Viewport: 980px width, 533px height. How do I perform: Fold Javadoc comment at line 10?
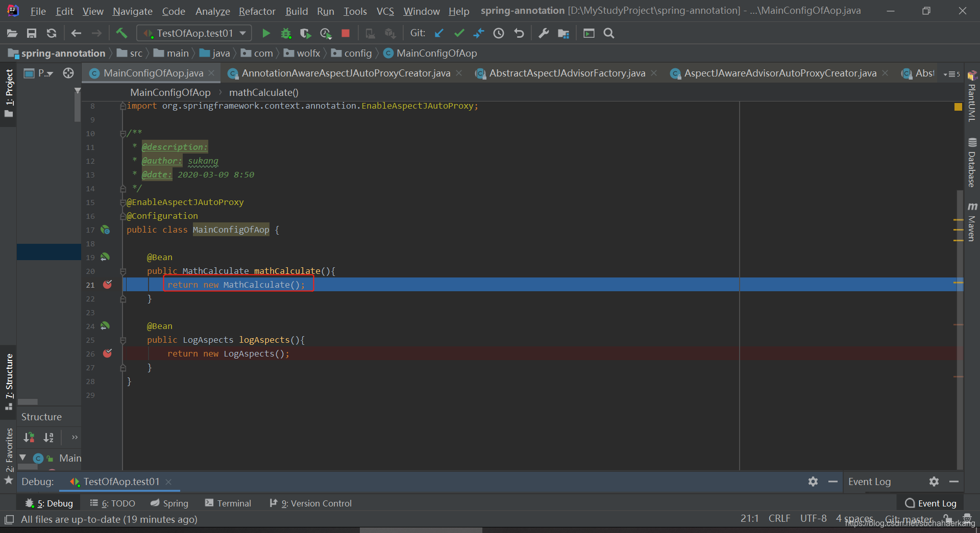pos(123,134)
